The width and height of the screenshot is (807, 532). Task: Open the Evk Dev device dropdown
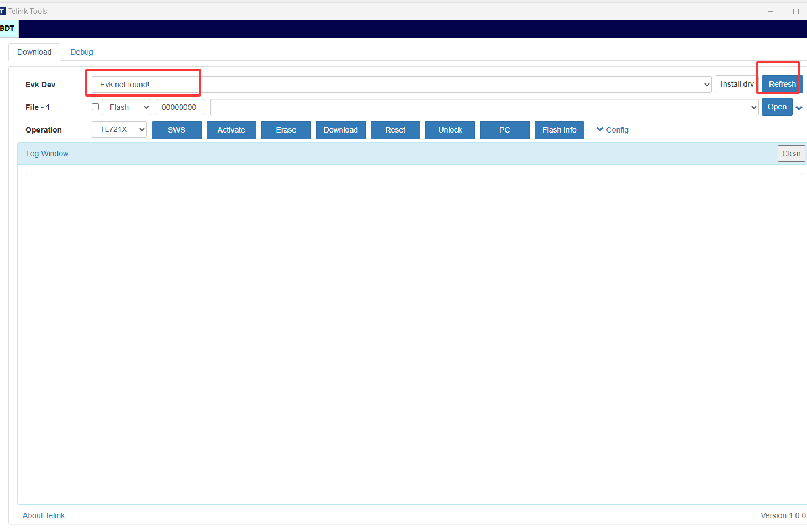402,85
